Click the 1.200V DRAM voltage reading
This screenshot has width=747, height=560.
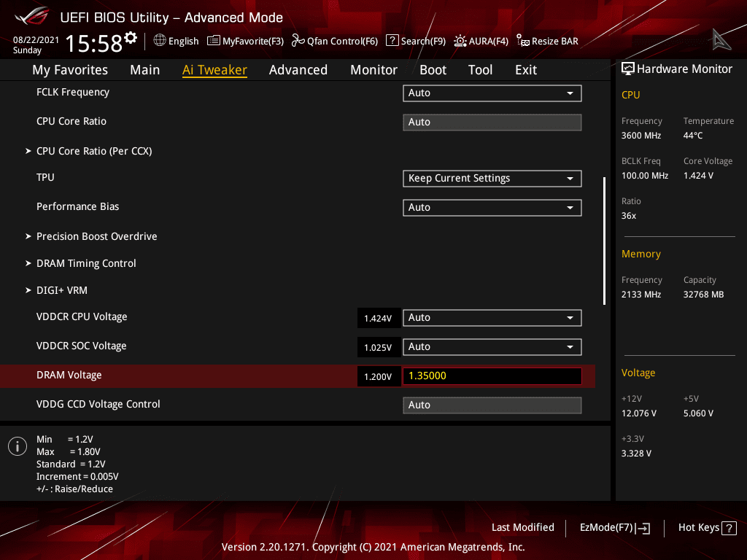[379, 376]
